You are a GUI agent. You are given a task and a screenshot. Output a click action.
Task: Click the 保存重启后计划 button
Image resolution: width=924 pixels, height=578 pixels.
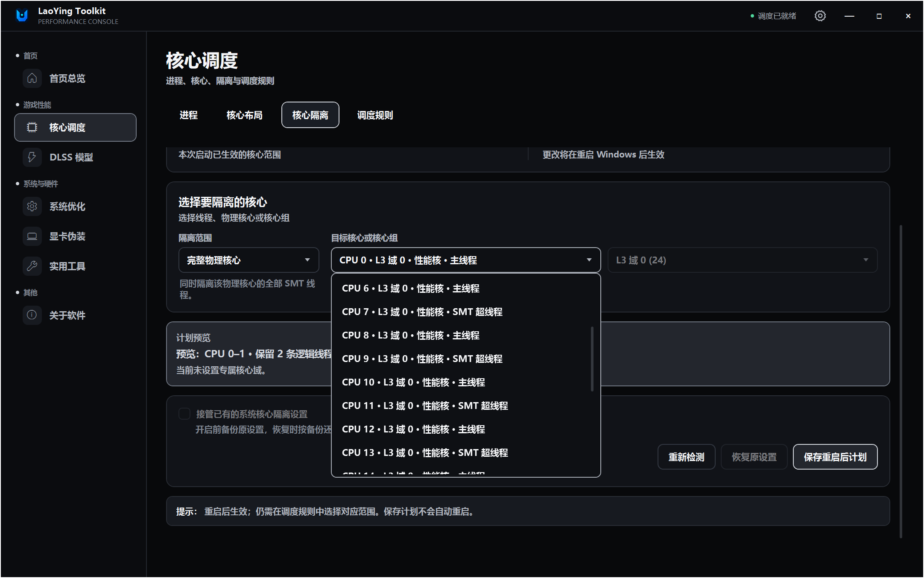[835, 457]
